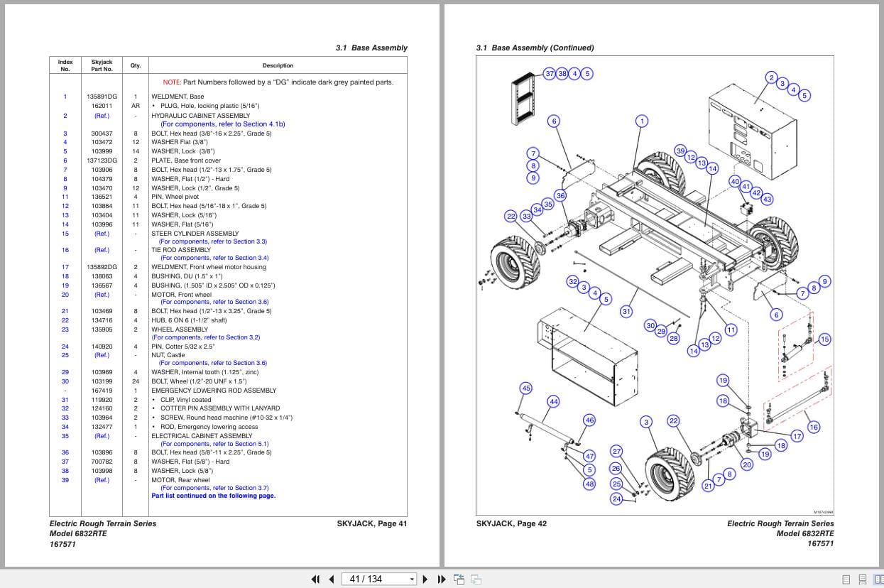The image size is (884, 588).
Task: Jump to the first page of the document
Action: click(x=316, y=579)
